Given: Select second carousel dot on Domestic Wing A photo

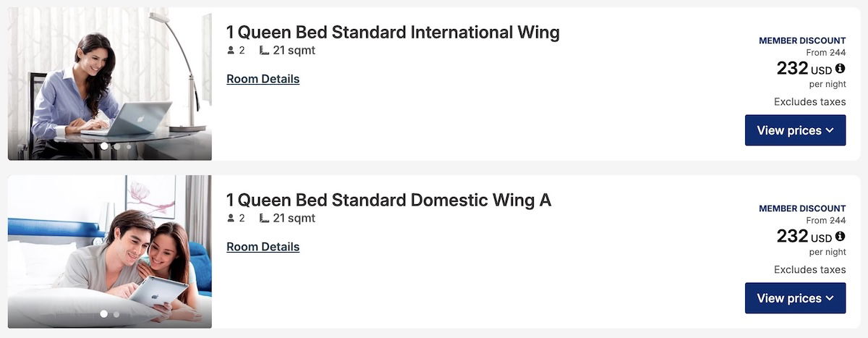Looking at the screenshot, I should [116, 314].
